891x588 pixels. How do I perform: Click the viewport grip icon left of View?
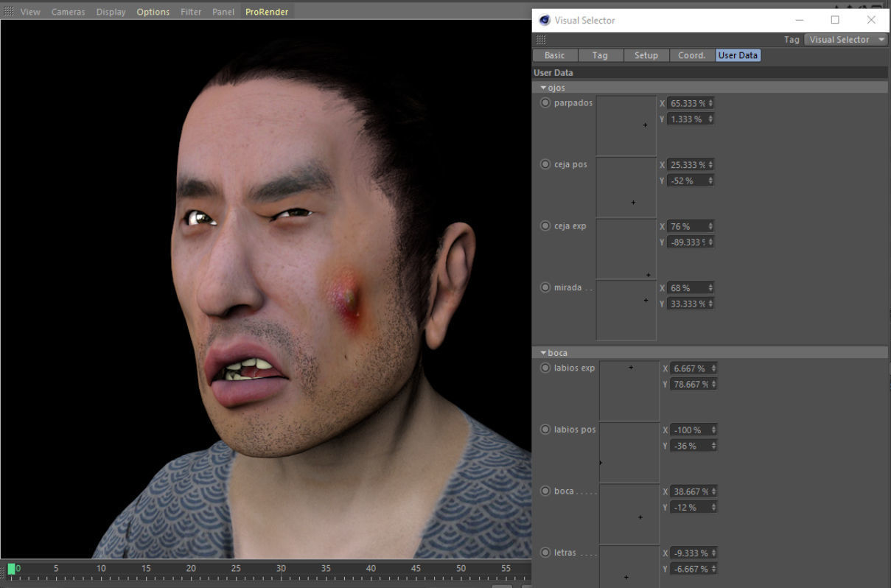coord(8,12)
